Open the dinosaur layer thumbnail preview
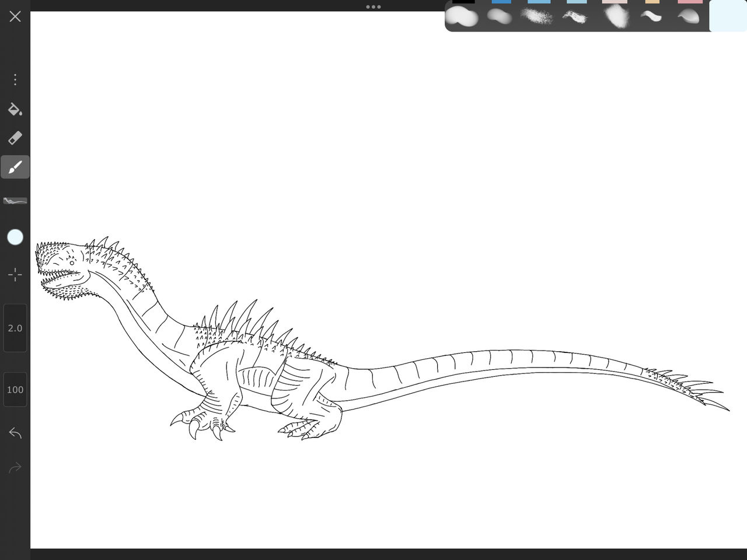 click(15, 201)
